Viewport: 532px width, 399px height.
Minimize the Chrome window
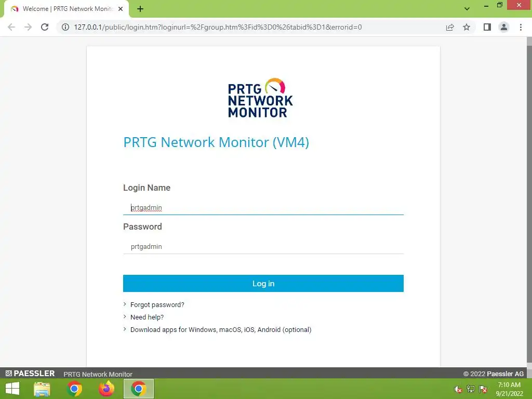click(486, 5)
